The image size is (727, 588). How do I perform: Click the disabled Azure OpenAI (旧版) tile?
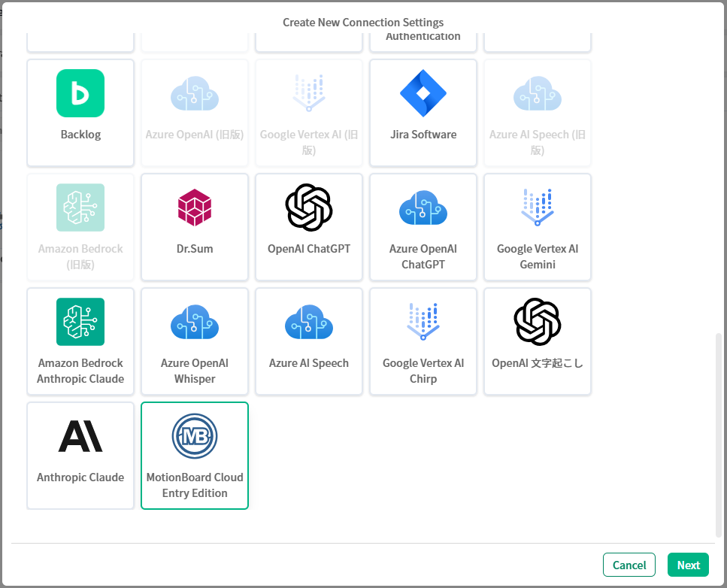point(195,113)
